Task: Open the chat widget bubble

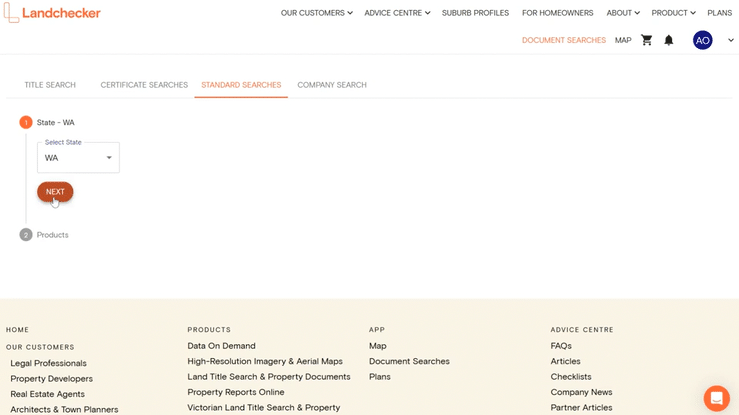Action: pyautogui.click(x=716, y=398)
